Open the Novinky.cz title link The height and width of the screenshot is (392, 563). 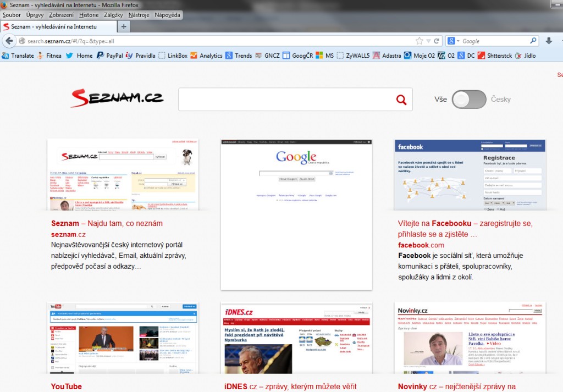coord(457,387)
